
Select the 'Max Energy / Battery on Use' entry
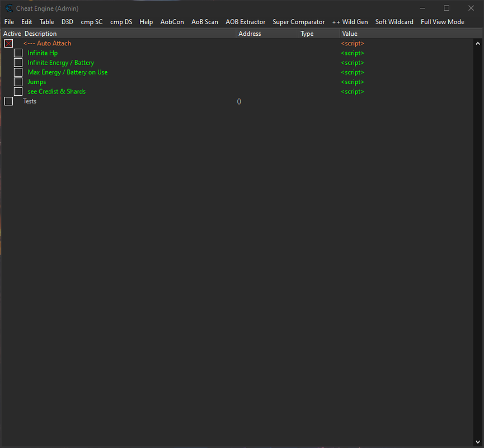coord(68,72)
